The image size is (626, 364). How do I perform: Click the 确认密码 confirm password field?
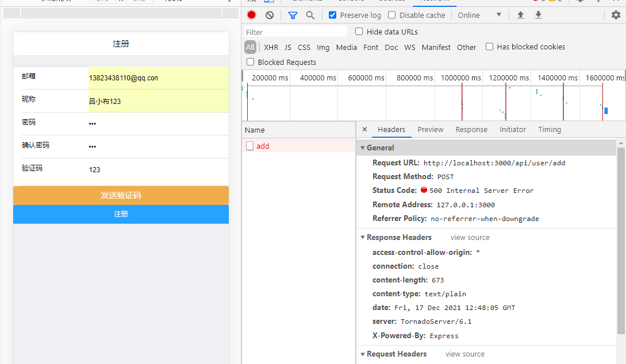(159, 147)
